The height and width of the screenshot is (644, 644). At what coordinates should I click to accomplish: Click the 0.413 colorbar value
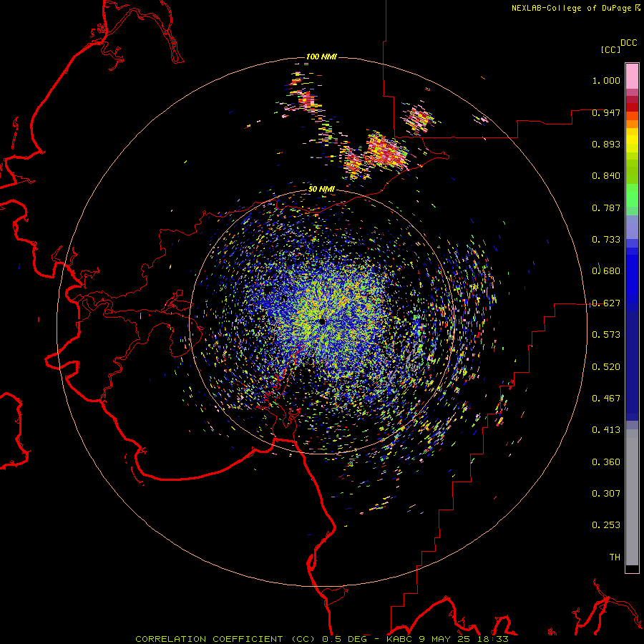(x=606, y=430)
